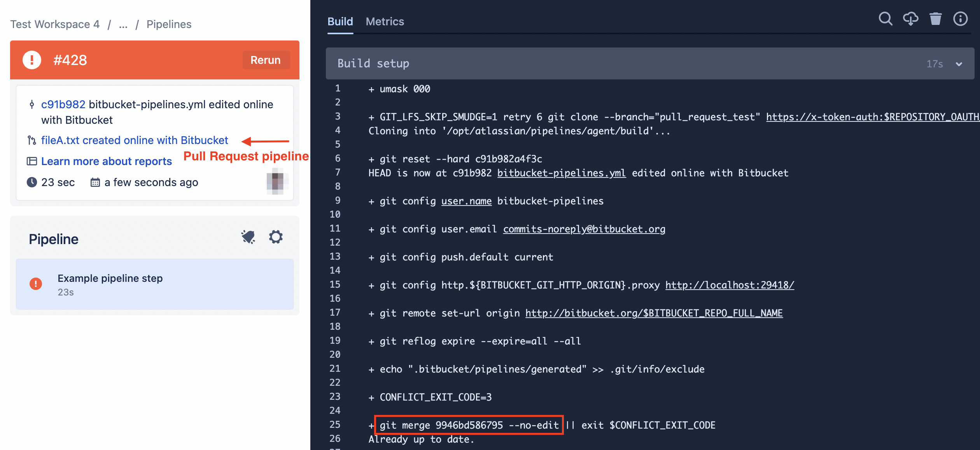Open bitbucket-pipelines.yml link on line 7
Image resolution: width=980 pixels, height=450 pixels.
(562, 173)
